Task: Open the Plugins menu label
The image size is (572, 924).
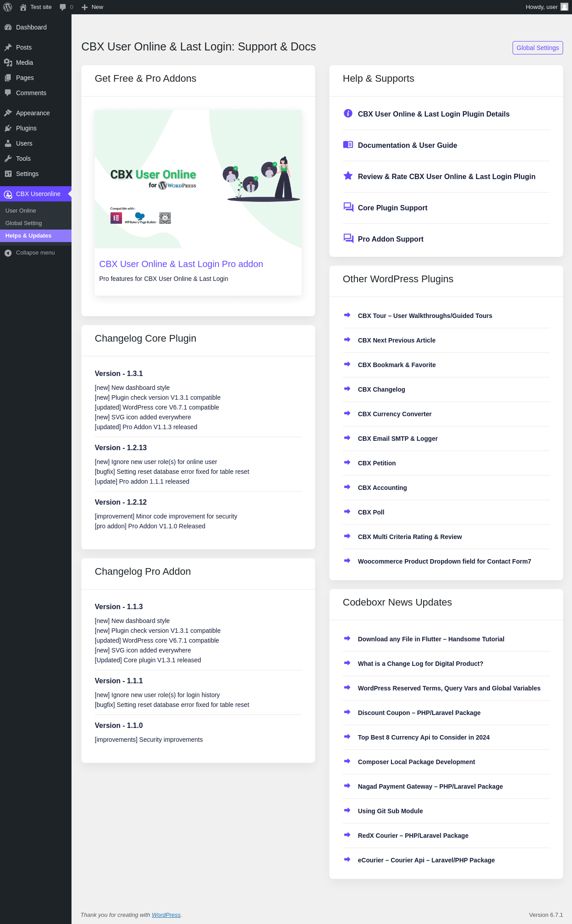Action: pyautogui.click(x=26, y=128)
